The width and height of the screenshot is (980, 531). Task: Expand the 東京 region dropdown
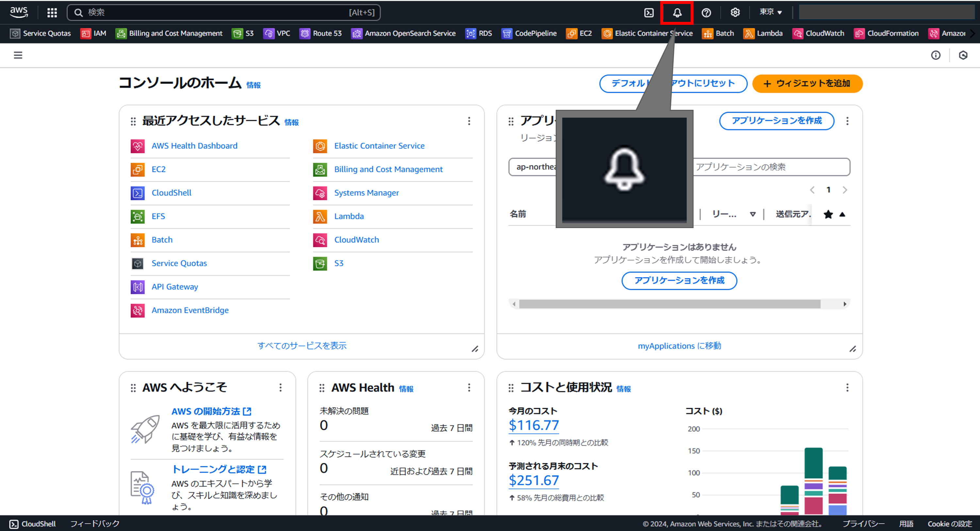pos(771,12)
